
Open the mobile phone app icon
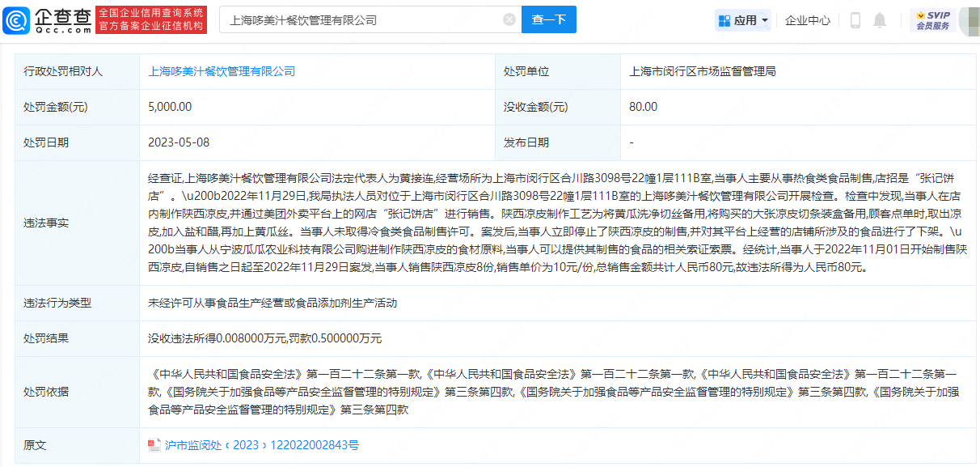coord(855,20)
